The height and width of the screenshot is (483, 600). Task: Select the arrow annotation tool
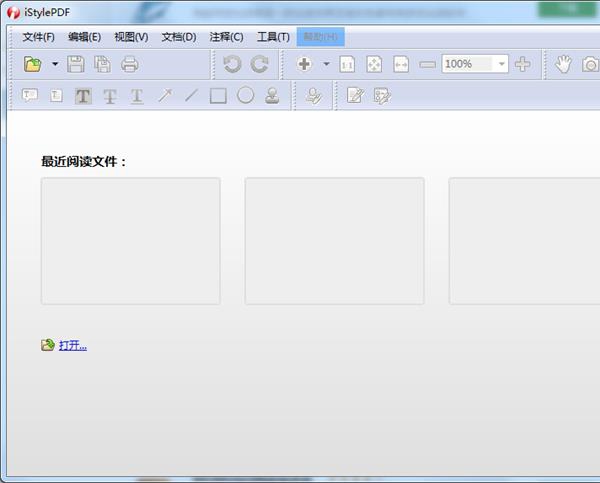coord(164,96)
